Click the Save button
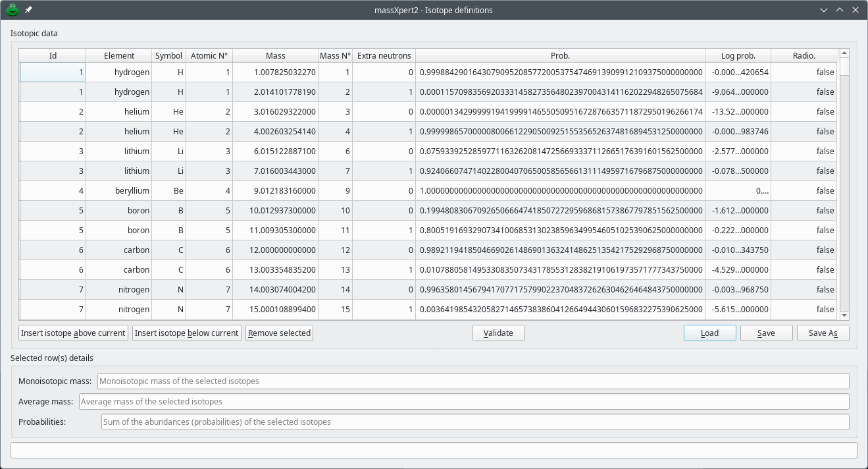The image size is (868, 469). pyautogui.click(x=765, y=333)
